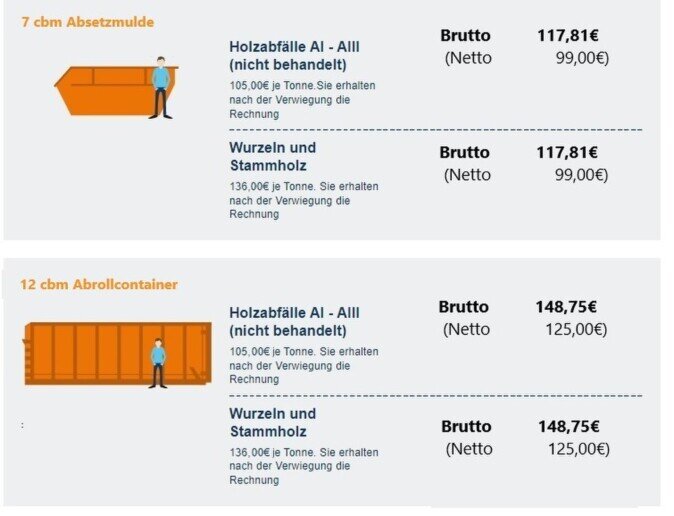Click Brutto 117,81€ price for Absetzmulde Holzabfälle
The height and width of the screenshot is (516, 674).
(x=567, y=36)
